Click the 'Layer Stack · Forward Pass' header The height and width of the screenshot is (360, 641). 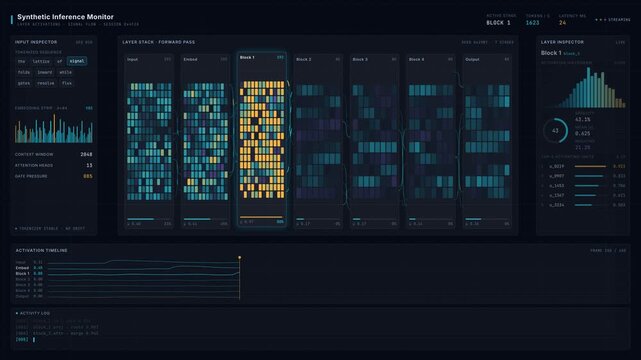coord(159,42)
